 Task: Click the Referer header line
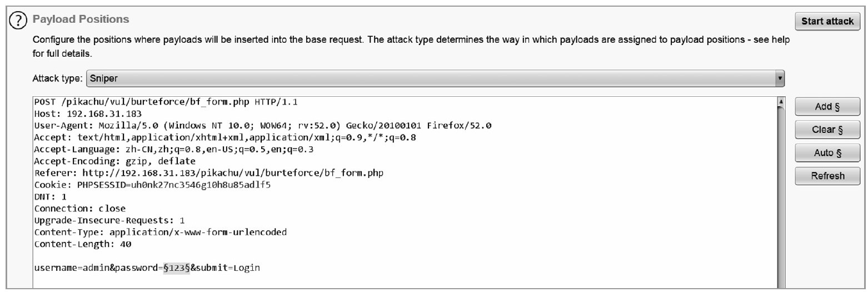click(x=209, y=173)
